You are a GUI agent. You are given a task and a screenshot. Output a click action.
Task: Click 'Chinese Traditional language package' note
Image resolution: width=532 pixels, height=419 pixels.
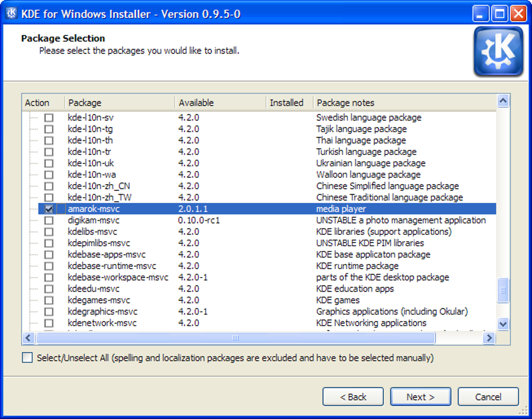390,197
